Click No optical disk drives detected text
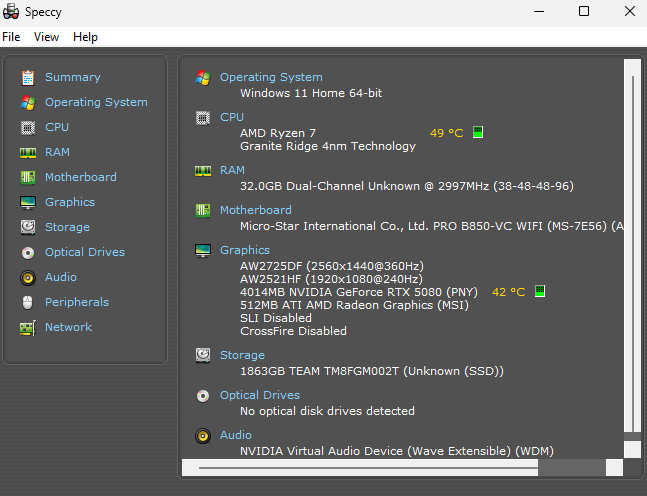The height and width of the screenshot is (496, 647). 328,411
